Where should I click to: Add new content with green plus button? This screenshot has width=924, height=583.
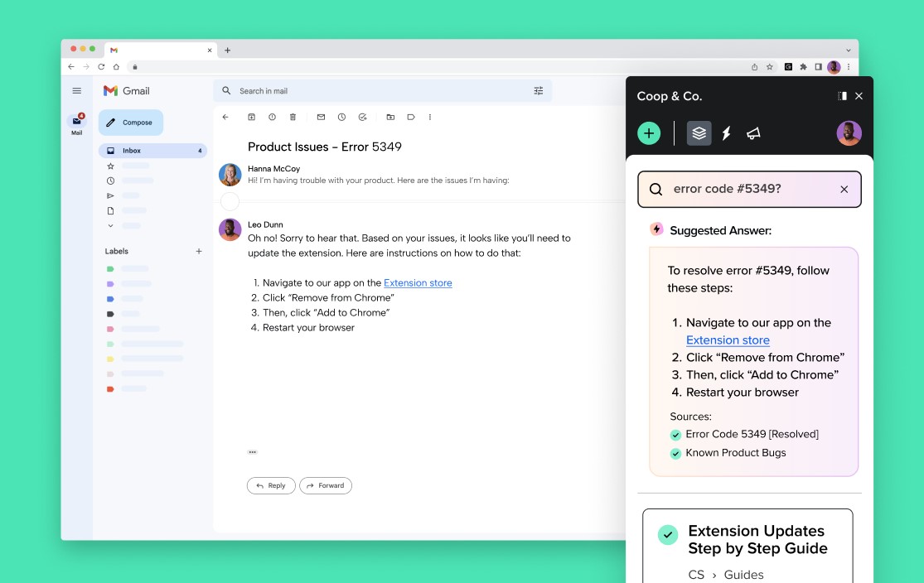[649, 133]
